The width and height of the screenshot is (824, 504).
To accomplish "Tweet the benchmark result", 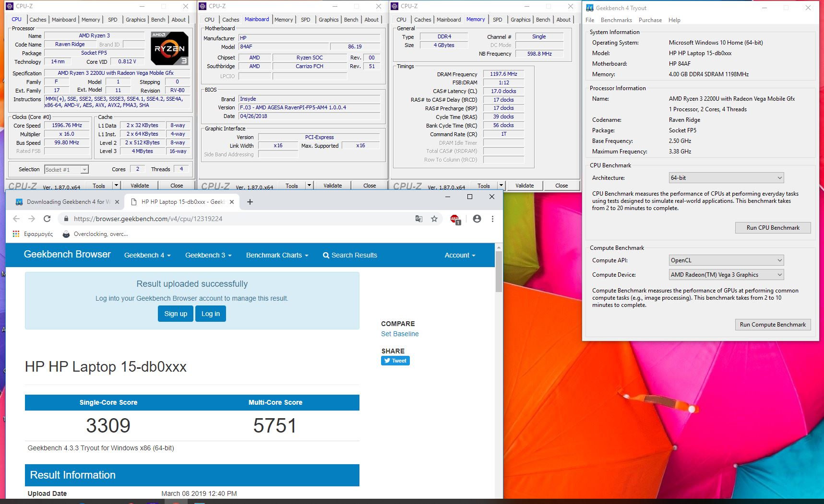I will (395, 361).
